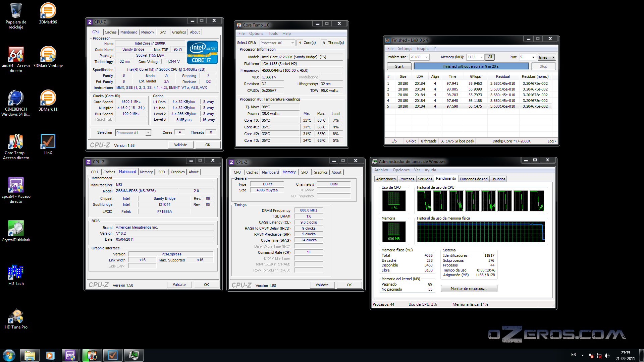
Task: Open Windows Explorer from the taskbar
Action: click(x=30, y=355)
